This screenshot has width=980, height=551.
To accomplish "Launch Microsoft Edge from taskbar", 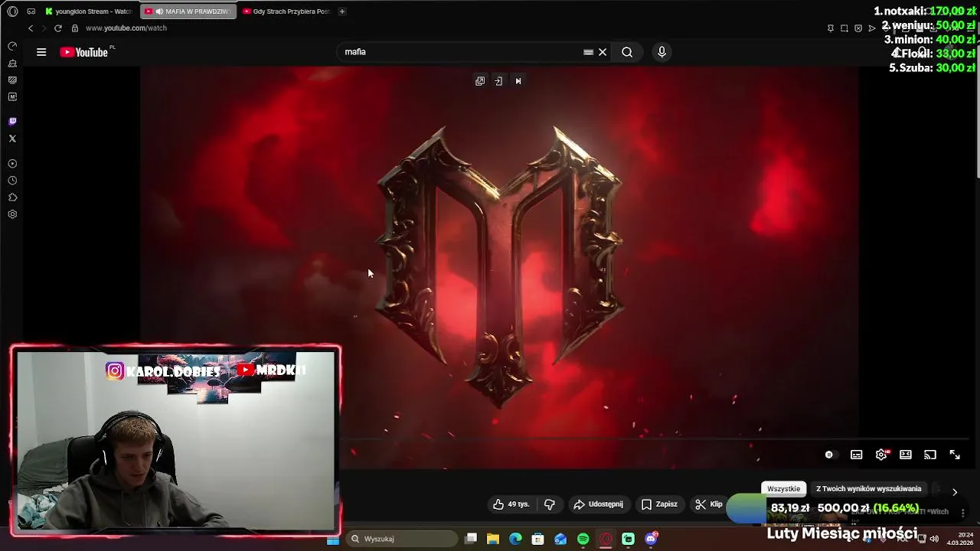I will (515, 539).
